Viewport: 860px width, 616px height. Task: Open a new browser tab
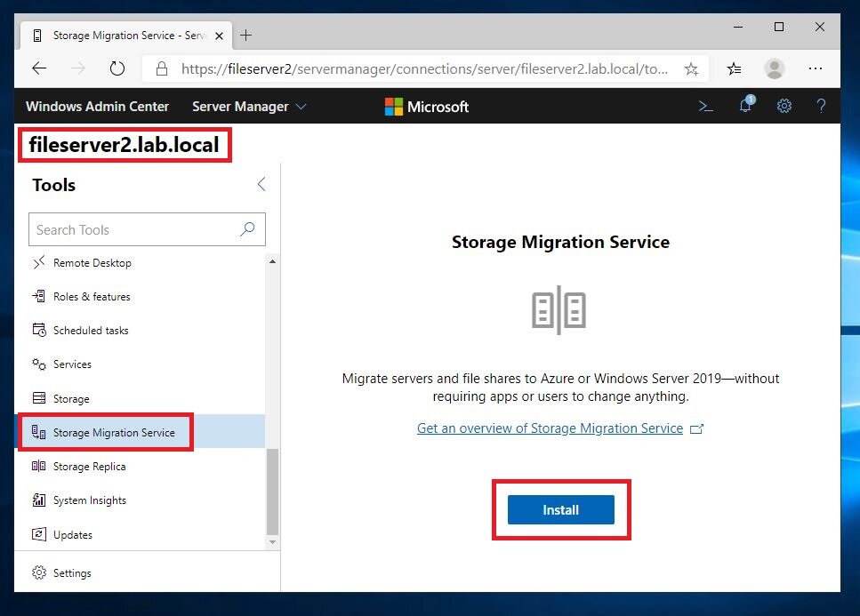(245, 36)
